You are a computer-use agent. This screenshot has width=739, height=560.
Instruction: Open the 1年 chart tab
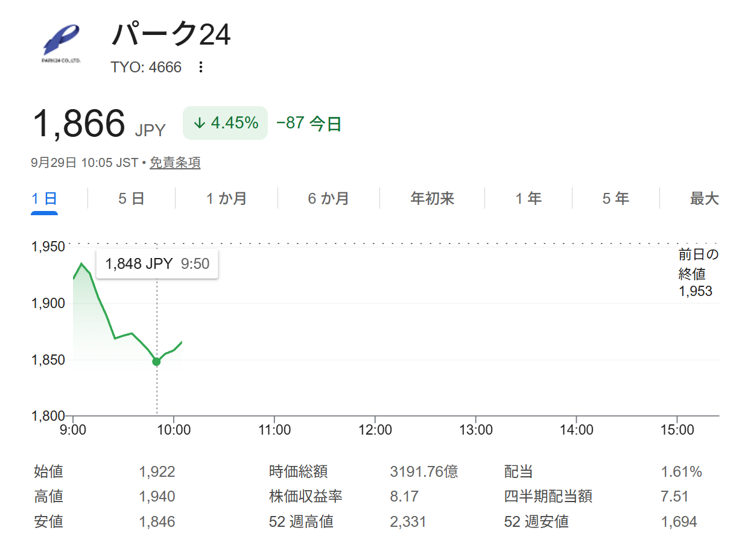pos(528,198)
